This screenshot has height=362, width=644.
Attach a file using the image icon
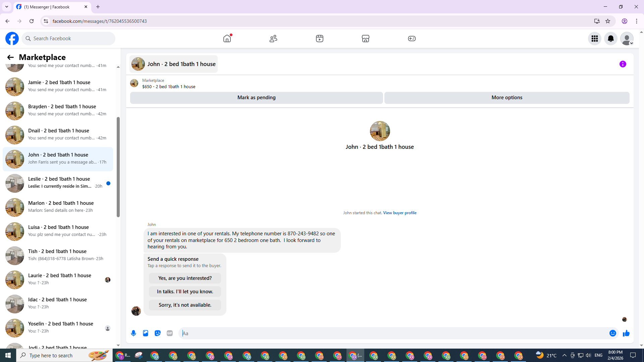146,333
